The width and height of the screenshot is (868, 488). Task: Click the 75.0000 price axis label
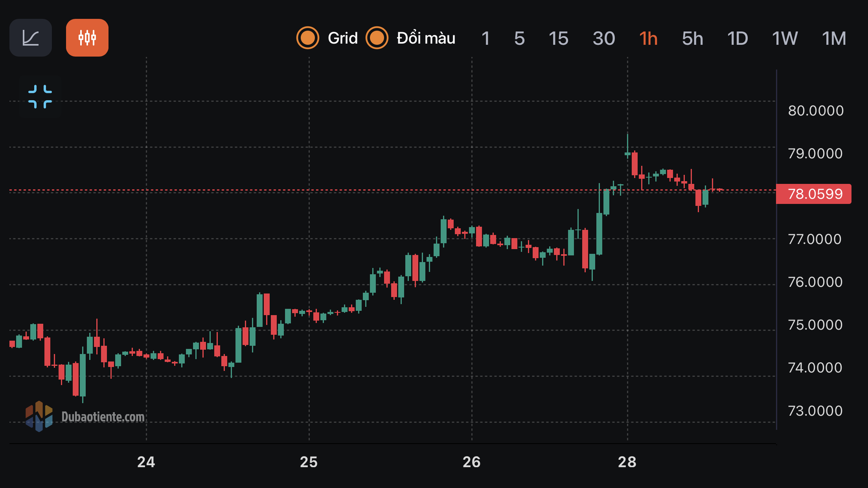pos(815,325)
